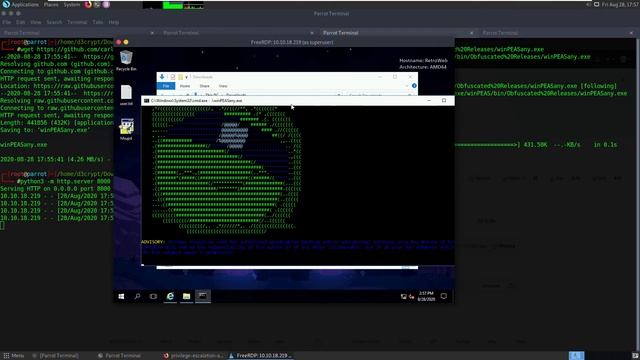Launch the terminal shortcut in the Parrot top panel

coord(97,4)
